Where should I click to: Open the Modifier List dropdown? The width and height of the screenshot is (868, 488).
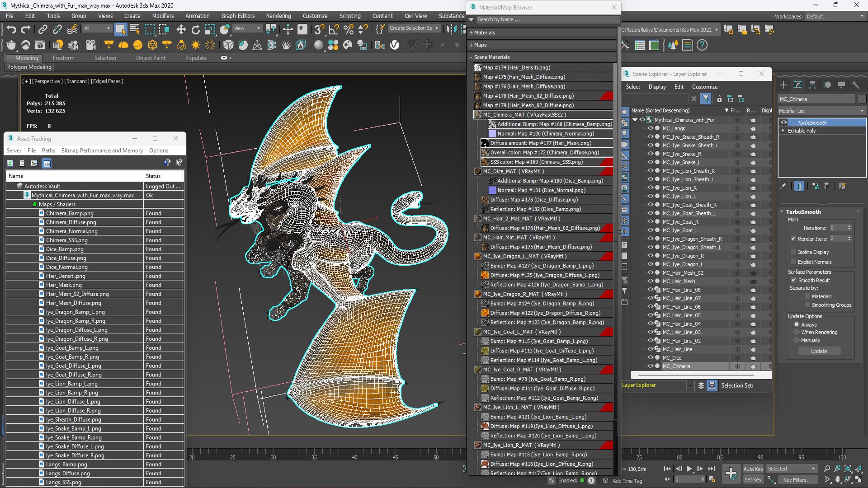(x=821, y=111)
